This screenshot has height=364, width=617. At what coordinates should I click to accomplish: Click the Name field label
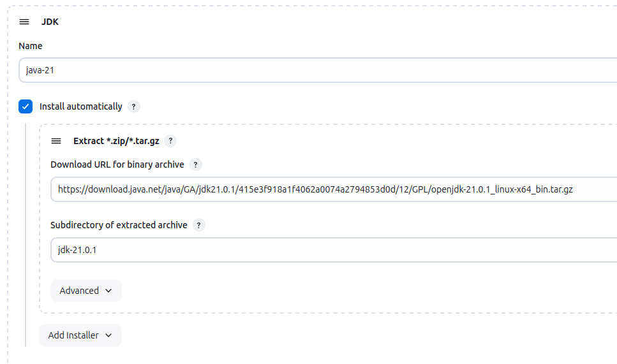click(x=31, y=46)
